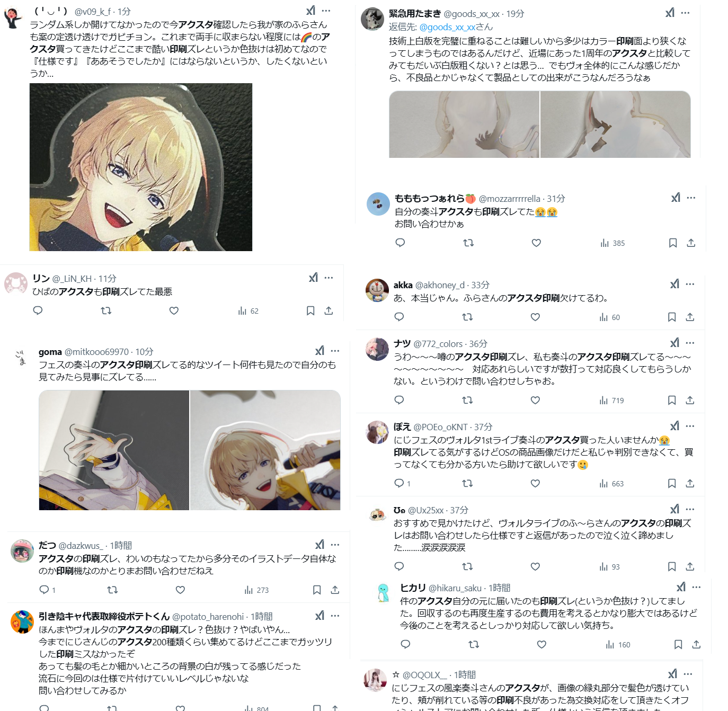Share ぽえ @POEo_oKNT's tweet
Image resolution: width=728 pixels, height=711 pixels.
(x=690, y=483)
